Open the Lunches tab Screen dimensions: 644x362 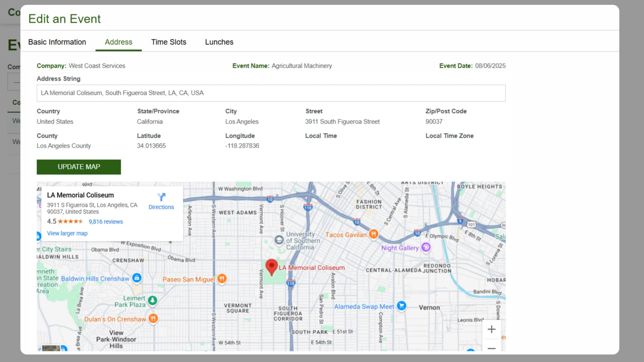pyautogui.click(x=219, y=42)
